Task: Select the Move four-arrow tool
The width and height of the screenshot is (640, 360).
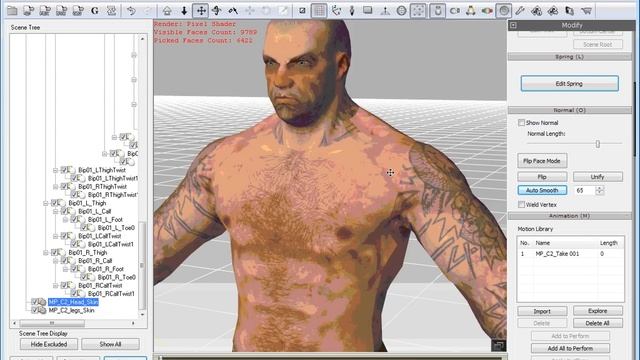Action: click(x=201, y=11)
